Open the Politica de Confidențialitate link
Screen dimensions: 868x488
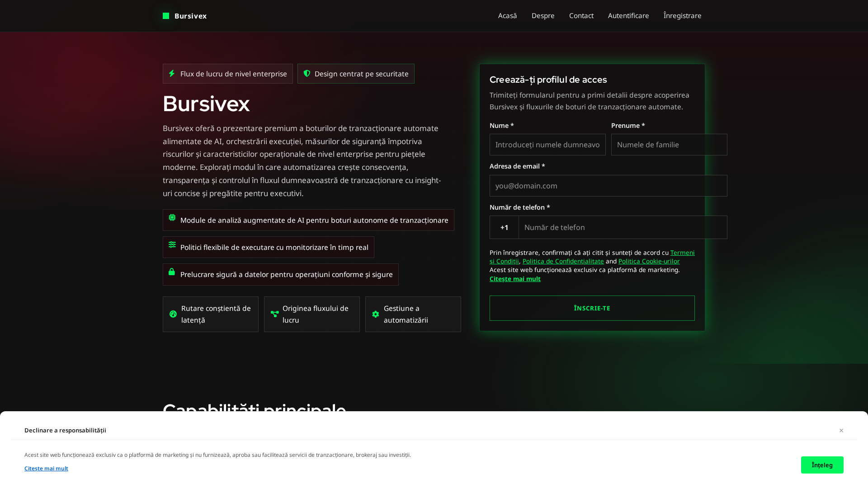click(563, 261)
